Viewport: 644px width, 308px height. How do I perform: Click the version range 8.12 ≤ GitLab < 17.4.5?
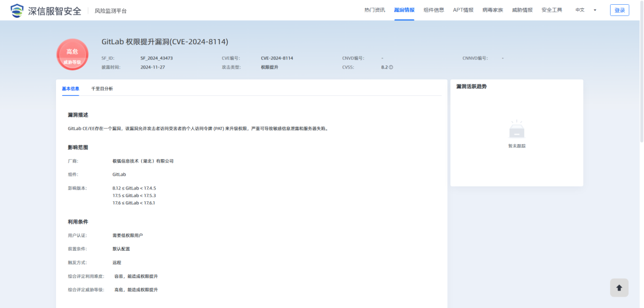pyautogui.click(x=134, y=188)
